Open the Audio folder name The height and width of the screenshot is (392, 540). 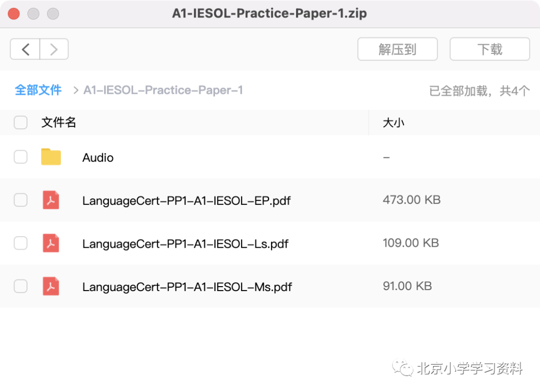point(98,157)
